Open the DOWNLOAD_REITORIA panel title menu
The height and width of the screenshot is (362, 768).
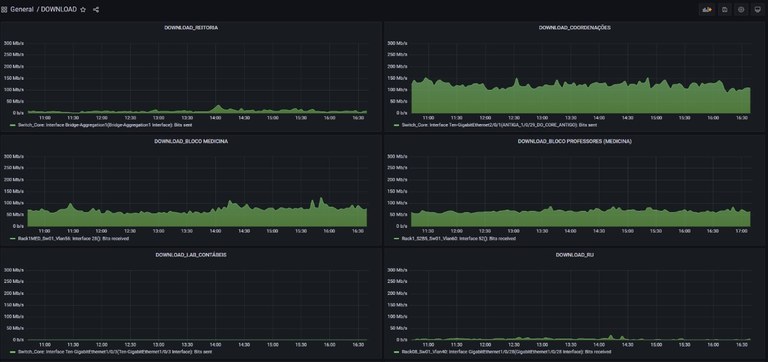(x=191, y=28)
